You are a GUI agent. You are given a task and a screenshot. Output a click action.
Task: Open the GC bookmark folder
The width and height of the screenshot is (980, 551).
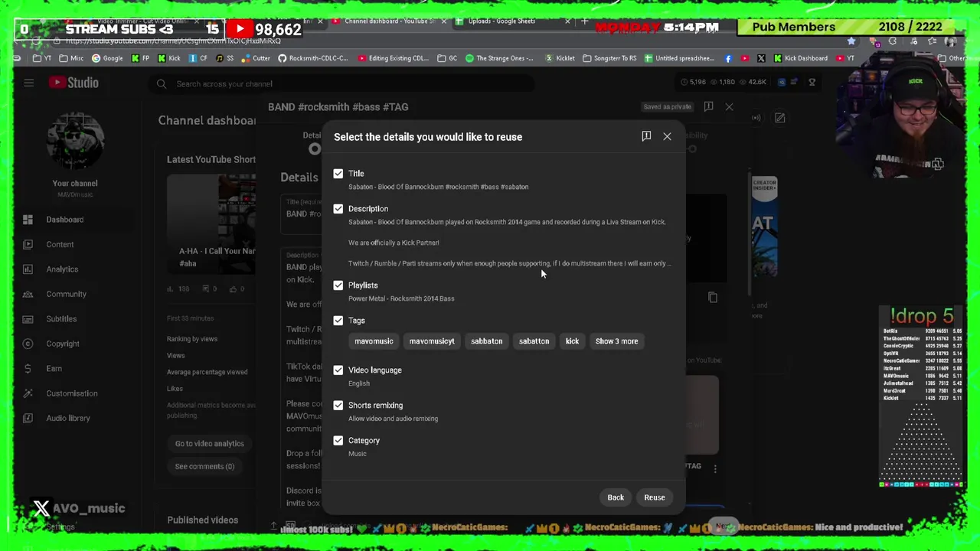(449, 58)
